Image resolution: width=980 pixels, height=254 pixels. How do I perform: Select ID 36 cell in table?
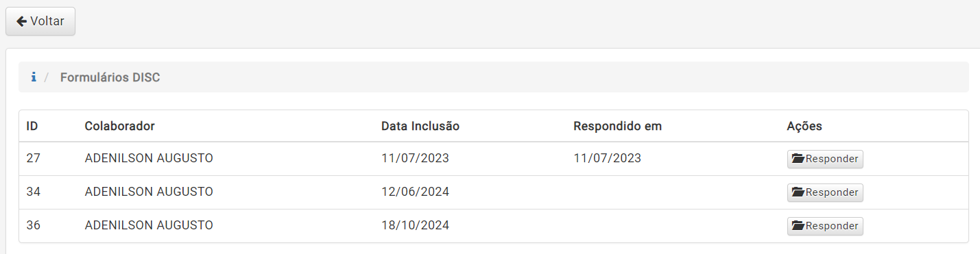pos(33,225)
